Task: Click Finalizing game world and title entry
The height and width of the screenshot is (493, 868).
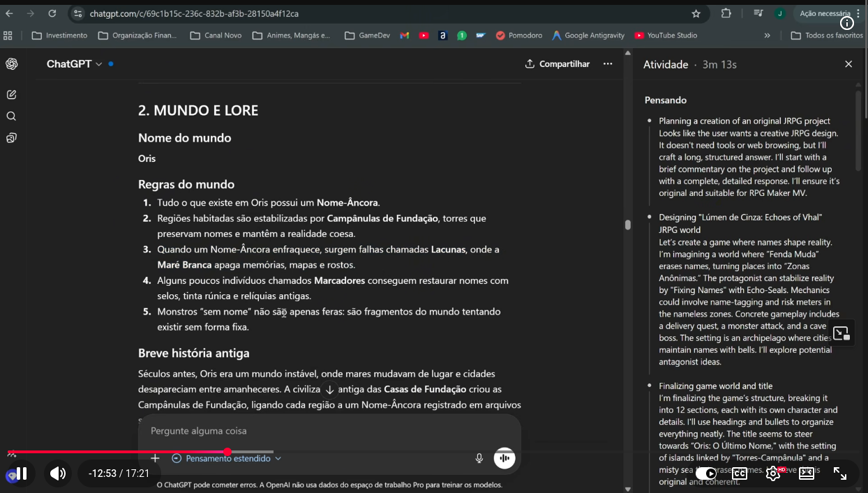Action: click(716, 386)
